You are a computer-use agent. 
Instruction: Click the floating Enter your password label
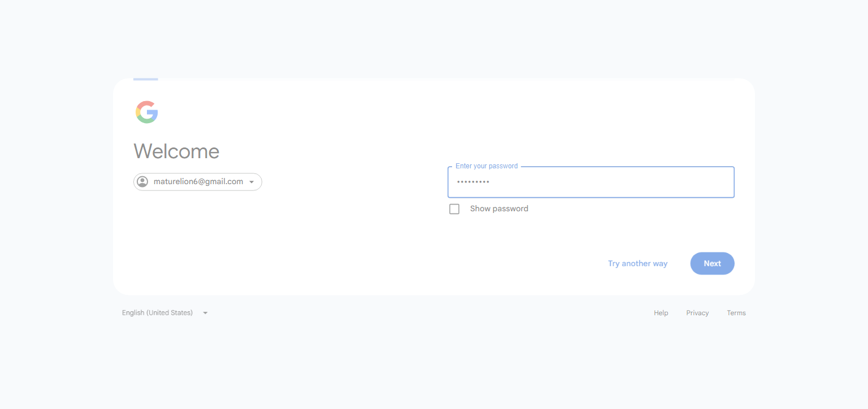[x=487, y=166]
